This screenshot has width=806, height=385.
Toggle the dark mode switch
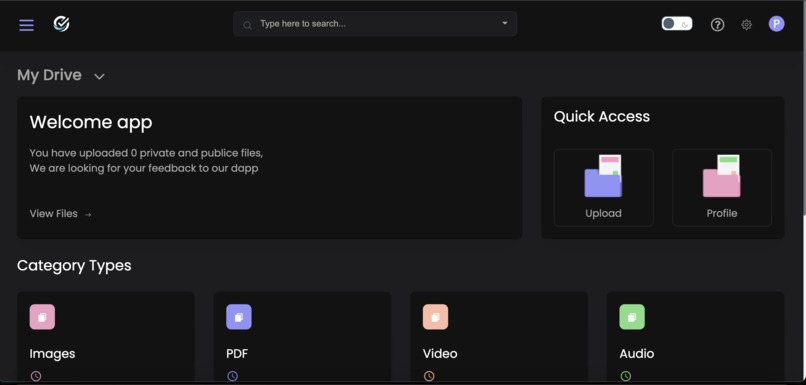[x=676, y=24]
